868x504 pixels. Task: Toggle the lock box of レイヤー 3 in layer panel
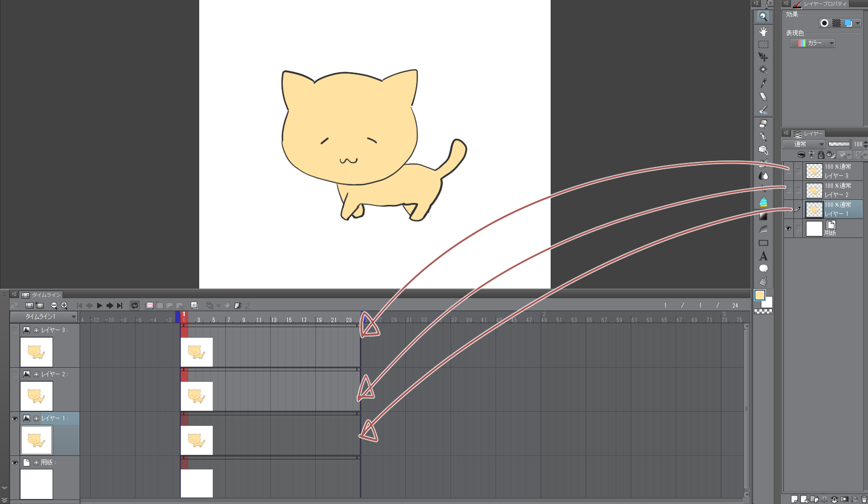pos(798,171)
